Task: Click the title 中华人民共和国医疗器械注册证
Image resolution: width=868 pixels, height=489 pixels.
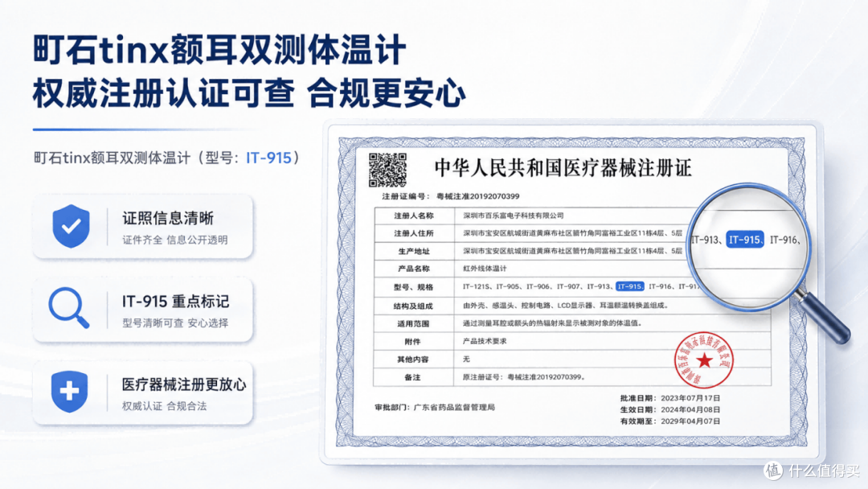Action: pos(563,168)
